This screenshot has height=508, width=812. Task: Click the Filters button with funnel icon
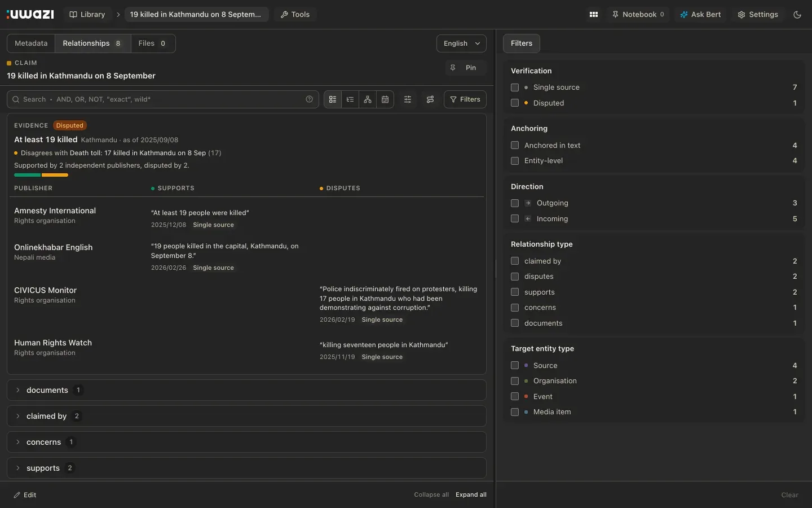click(x=465, y=99)
